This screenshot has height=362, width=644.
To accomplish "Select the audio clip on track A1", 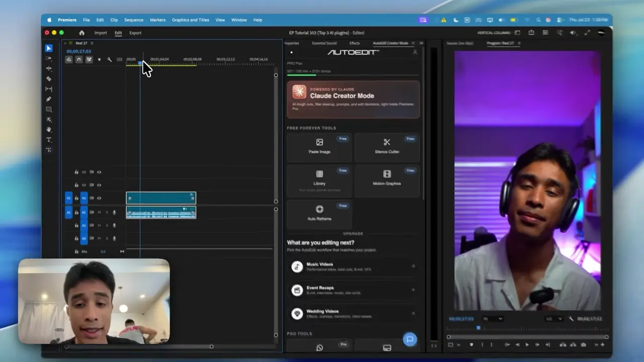I will tap(161, 212).
